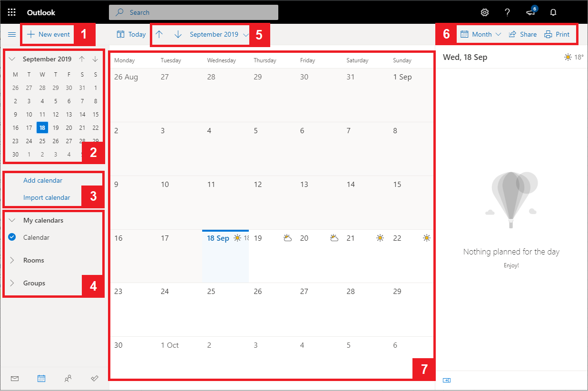This screenshot has height=391, width=588.
Task: Collapse mini calendar chevron beside September 2019
Action: pyautogui.click(x=12, y=59)
